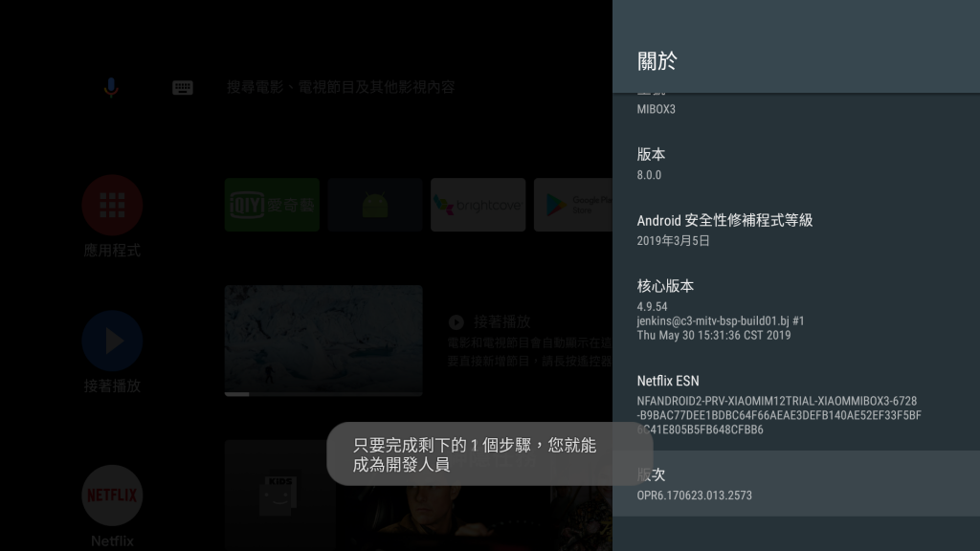This screenshot has height=551, width=980.
Task: Select the Netflix ESN entry
Action: pos(796,405)
